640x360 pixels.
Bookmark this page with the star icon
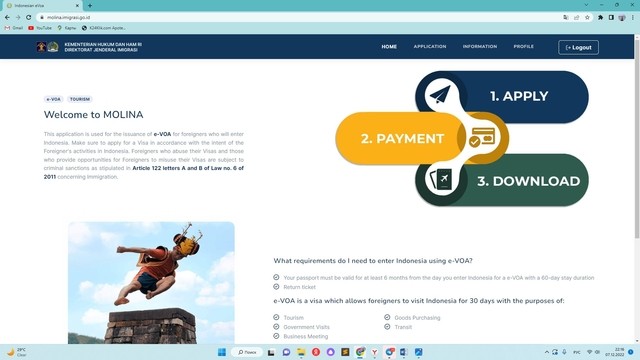587,18
